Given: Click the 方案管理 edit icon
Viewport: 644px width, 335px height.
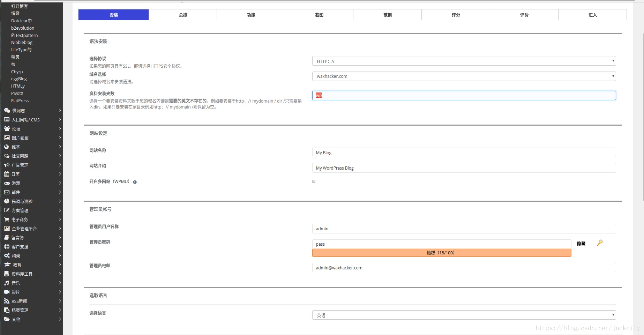Looking at the screenshot, I should [7, 210].
